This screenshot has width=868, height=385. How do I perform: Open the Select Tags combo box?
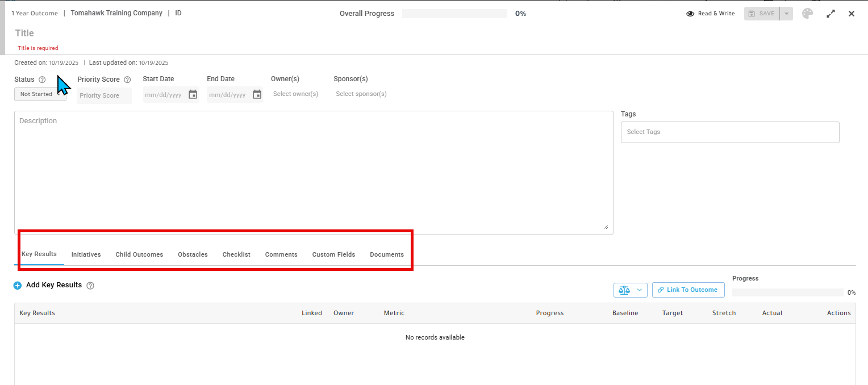tap(730, 132)
